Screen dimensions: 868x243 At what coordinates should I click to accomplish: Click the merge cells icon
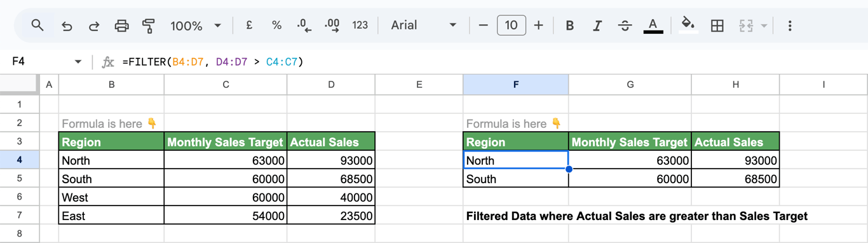click(x=746, y=25)
